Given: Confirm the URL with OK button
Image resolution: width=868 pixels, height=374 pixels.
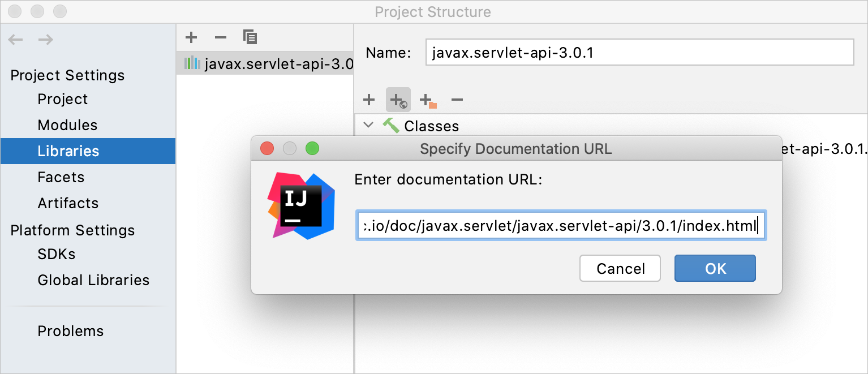Looking at the screenshot, I should coord(715,268).
